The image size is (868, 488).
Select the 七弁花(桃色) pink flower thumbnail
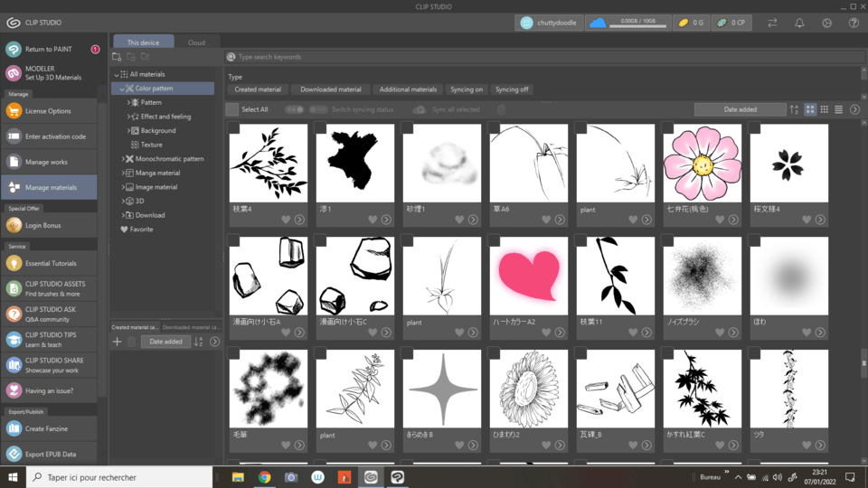pyautogui.click(x=702, y=164)
